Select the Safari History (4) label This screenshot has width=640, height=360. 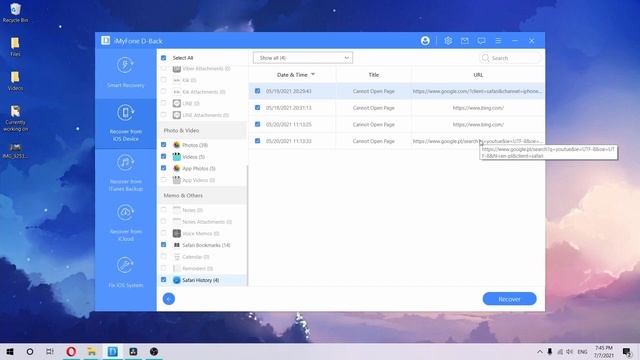pos(200,280)
